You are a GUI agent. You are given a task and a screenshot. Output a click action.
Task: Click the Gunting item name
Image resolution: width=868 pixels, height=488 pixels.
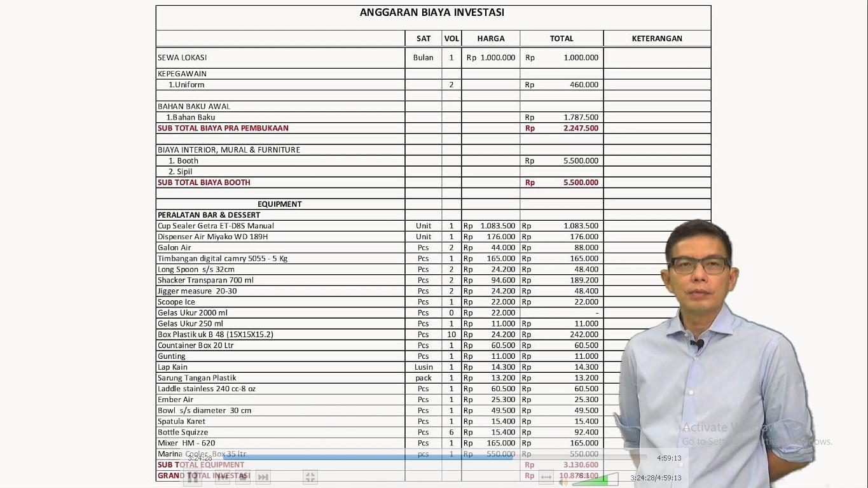point(172,356)
